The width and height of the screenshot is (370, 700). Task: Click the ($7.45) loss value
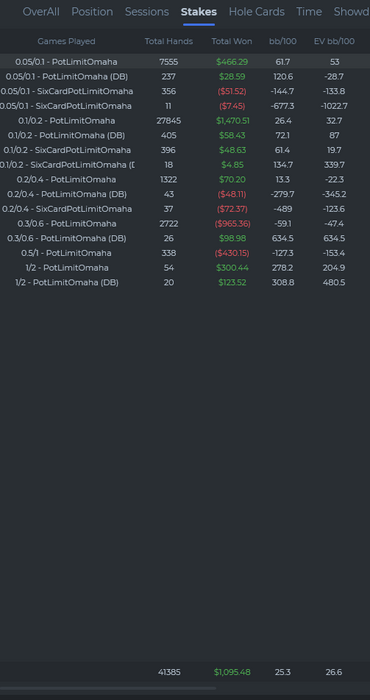pyautogui.click(x=232, y=106)
